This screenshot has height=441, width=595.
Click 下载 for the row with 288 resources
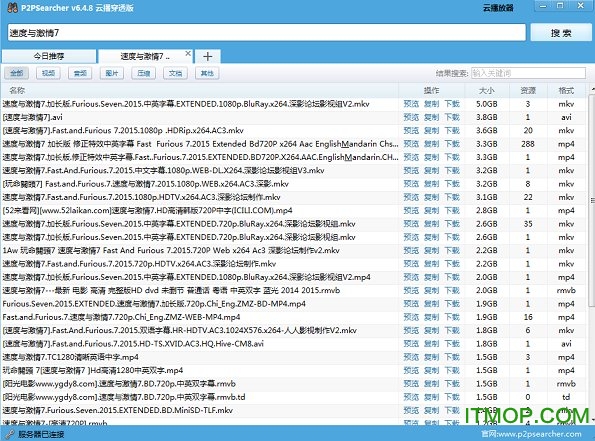click(452, 144)
